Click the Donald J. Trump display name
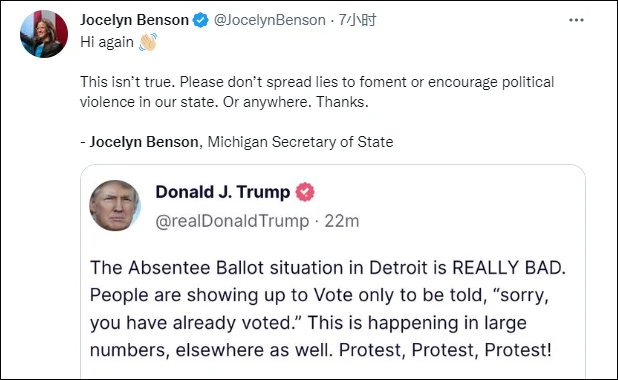 pos(223,192)
